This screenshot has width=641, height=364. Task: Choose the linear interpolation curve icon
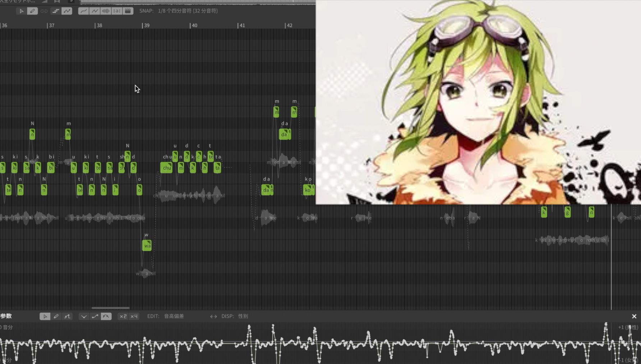[x=84, y=316]
